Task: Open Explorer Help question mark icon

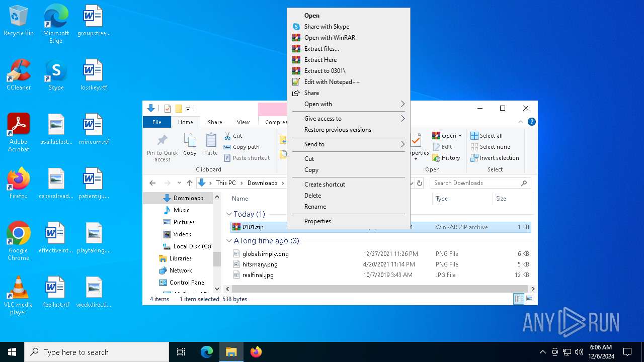Action: tap(532, 122)
